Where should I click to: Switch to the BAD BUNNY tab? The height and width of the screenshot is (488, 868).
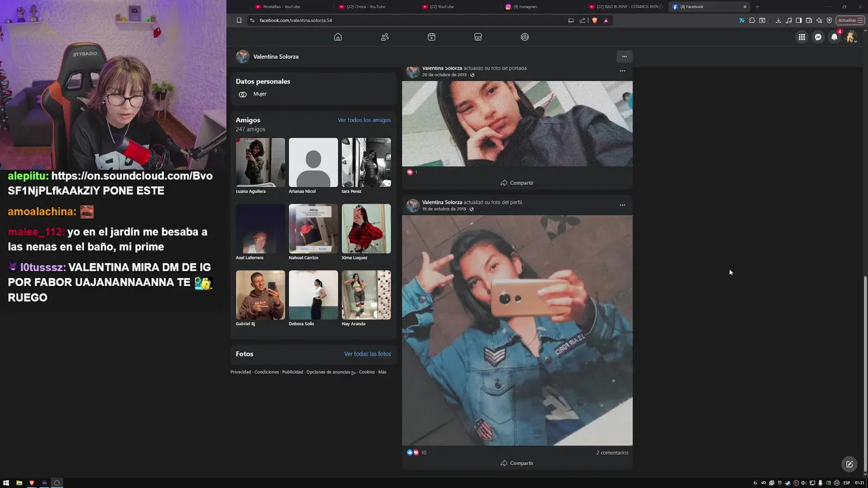[625, 7]
